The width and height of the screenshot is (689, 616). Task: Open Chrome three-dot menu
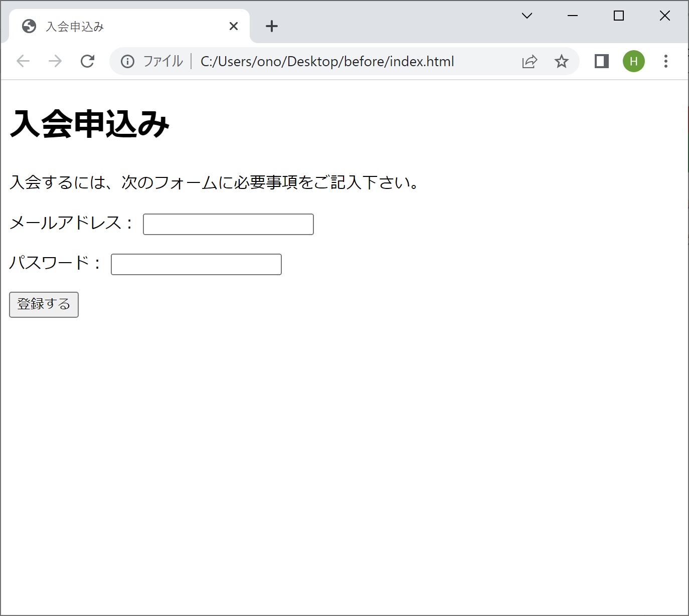[x=666, y=61]
